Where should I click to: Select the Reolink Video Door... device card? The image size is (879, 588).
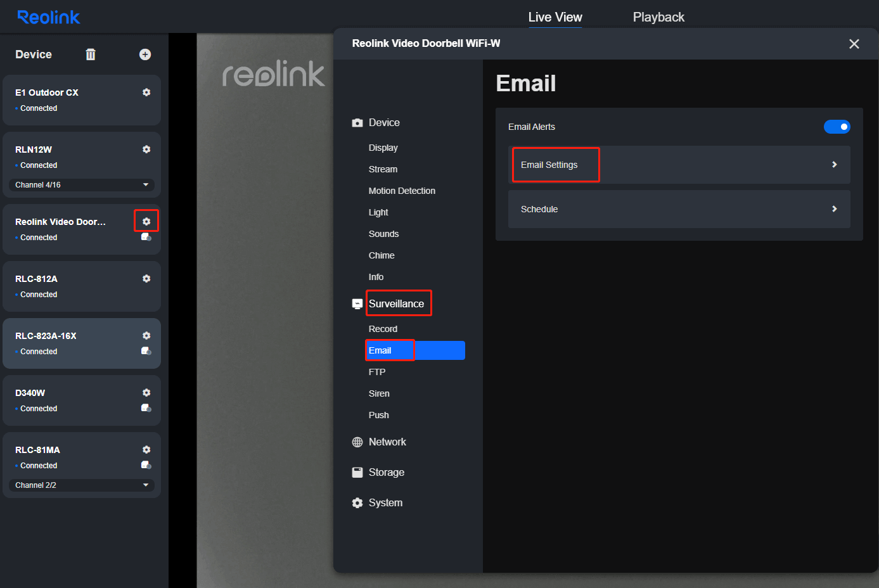click(82, 229)
